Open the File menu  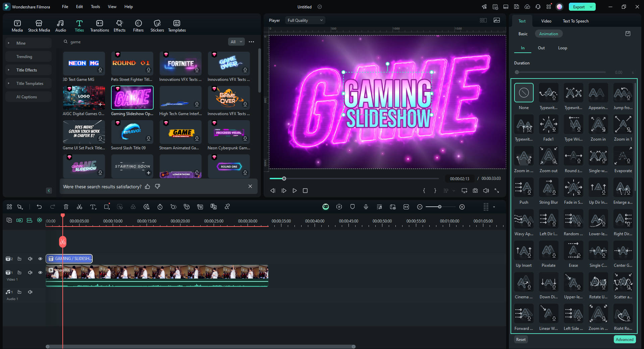pyautogui.click(x=65, y=7)
